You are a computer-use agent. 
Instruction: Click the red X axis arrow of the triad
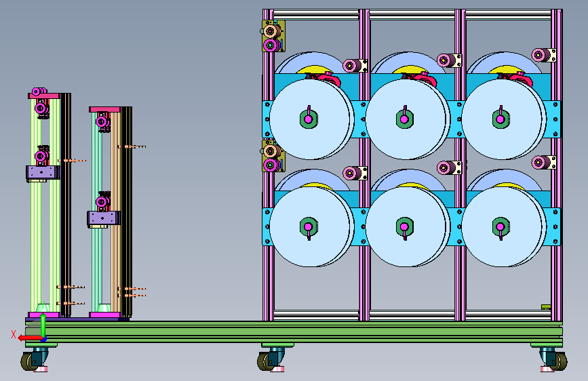click(x=30, y=338)
